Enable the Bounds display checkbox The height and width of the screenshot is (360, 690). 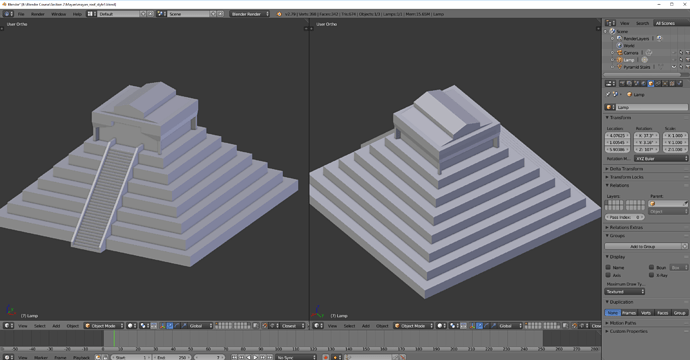pyautogui.click(x=651, y=267)
